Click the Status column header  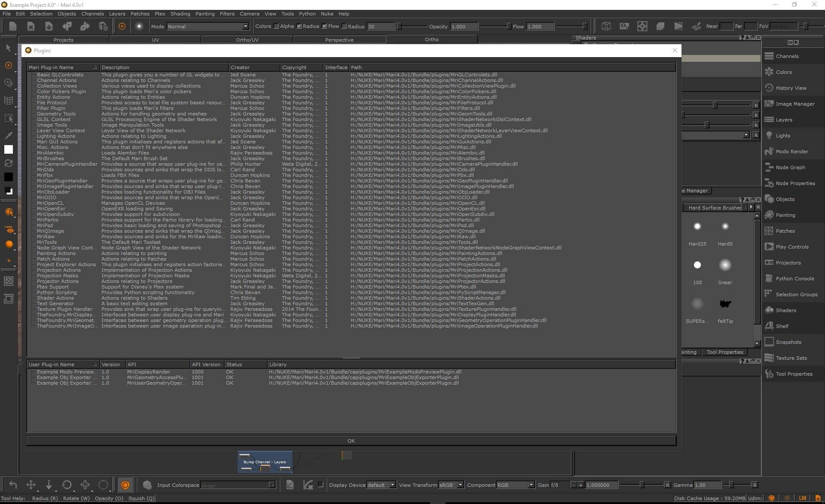point(246,364)
